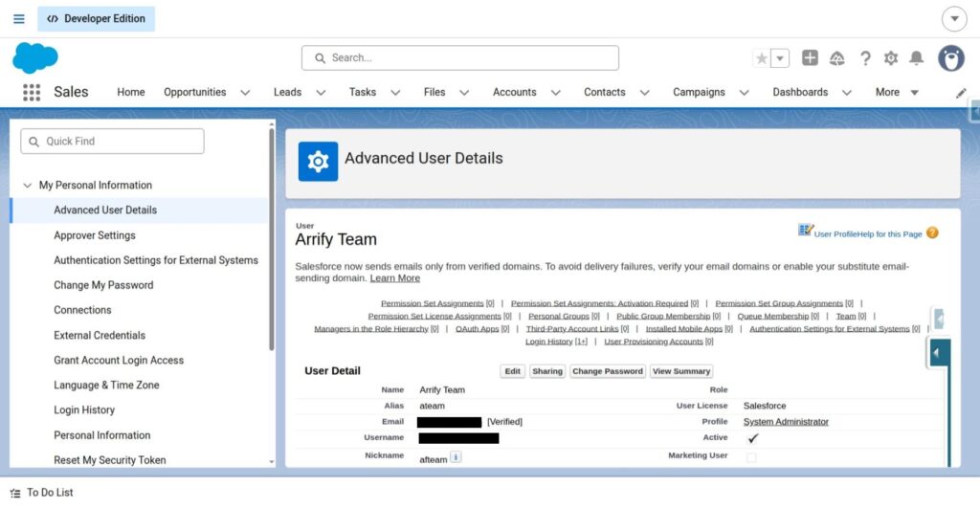Open the Help question mark icon
The height and width of the screenshot is (508, 980).
point(865,58)
